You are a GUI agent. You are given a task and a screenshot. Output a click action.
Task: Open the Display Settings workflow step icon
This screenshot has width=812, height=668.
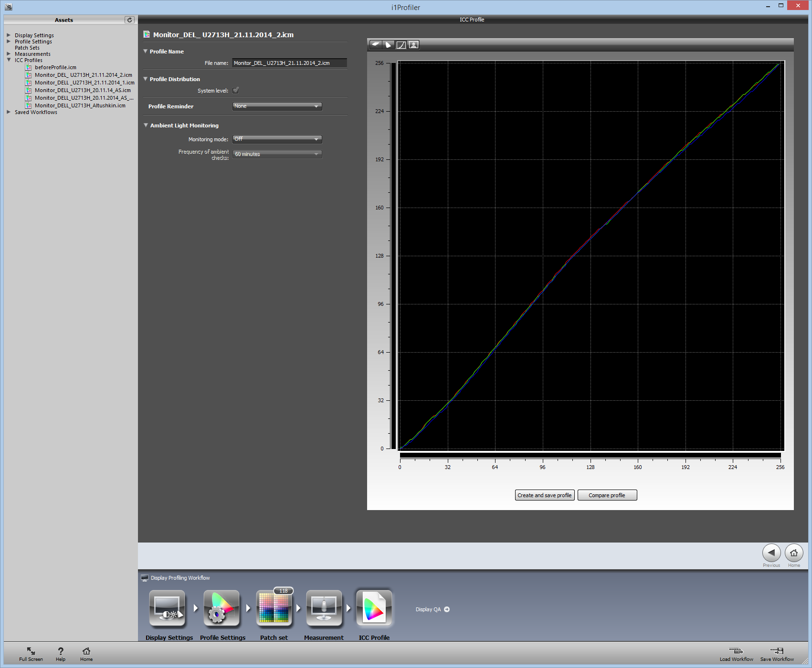(167, 608)
